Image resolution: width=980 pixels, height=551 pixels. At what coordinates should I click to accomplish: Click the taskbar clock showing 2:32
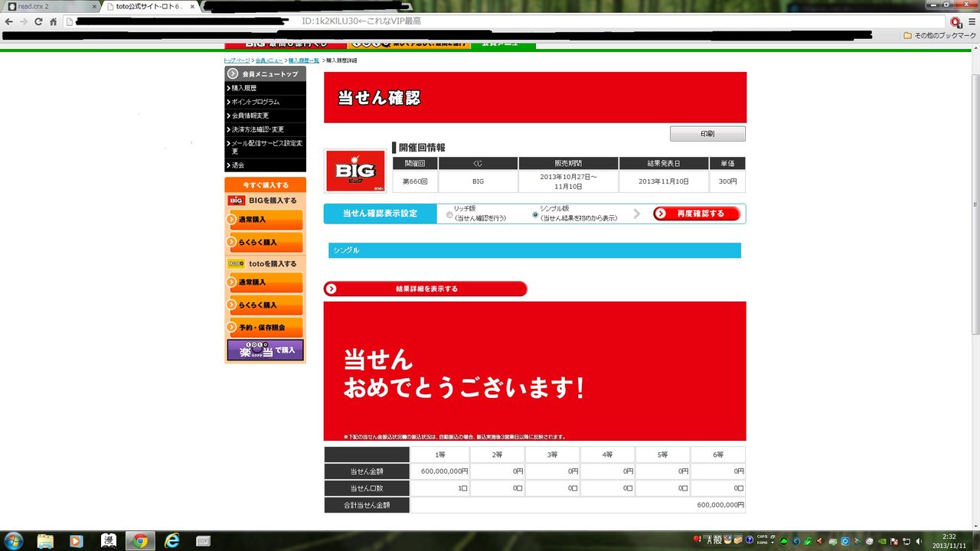pos(949,541)
